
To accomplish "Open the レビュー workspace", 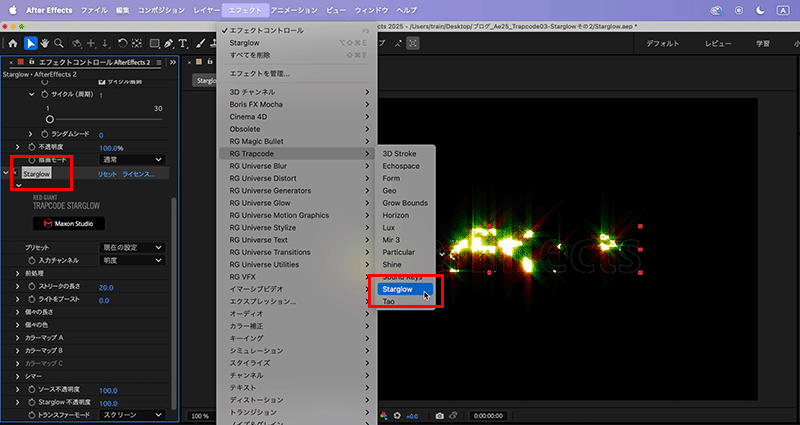I will (x=718, y=43).
